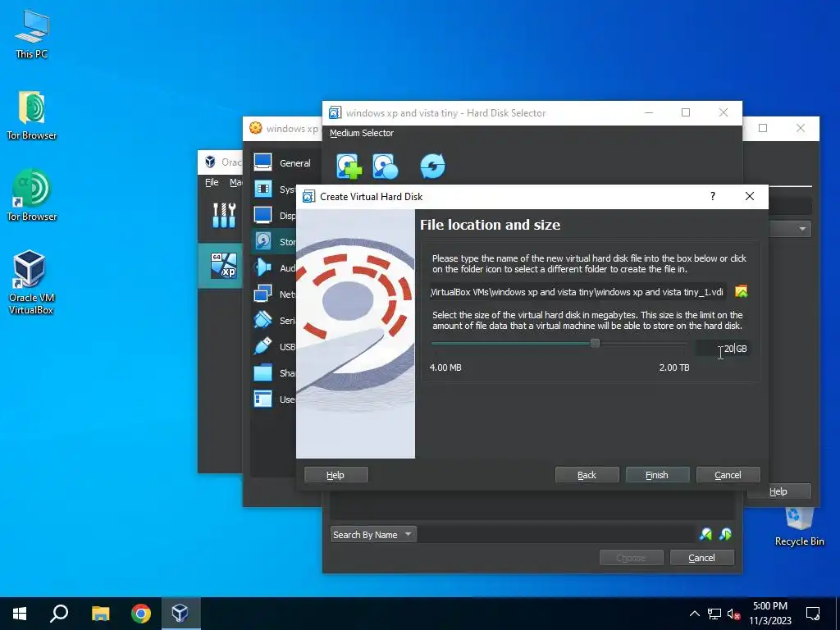Click VirtualBox running app on taskbar
Viewport: 840px width, 630px height.
(x=180, y=614)
